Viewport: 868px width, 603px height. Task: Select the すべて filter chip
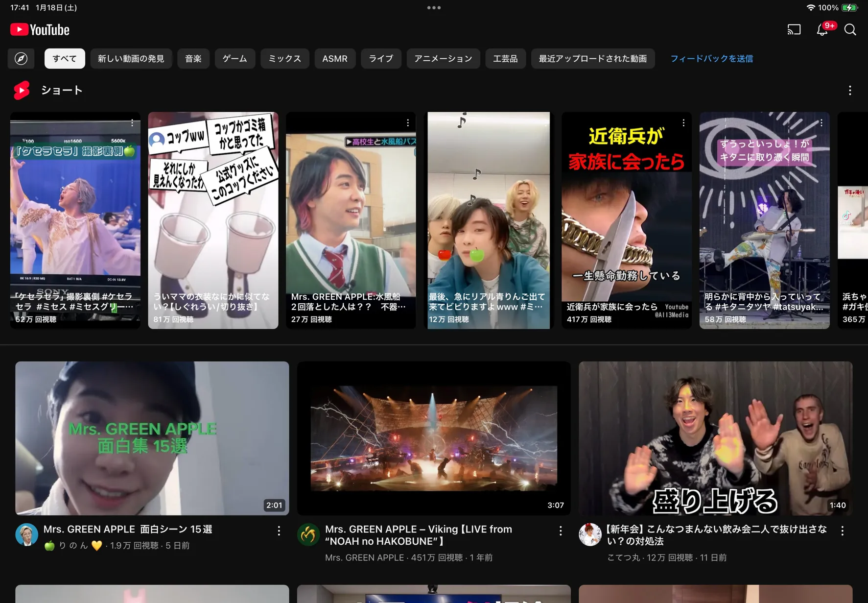[65, 59]
